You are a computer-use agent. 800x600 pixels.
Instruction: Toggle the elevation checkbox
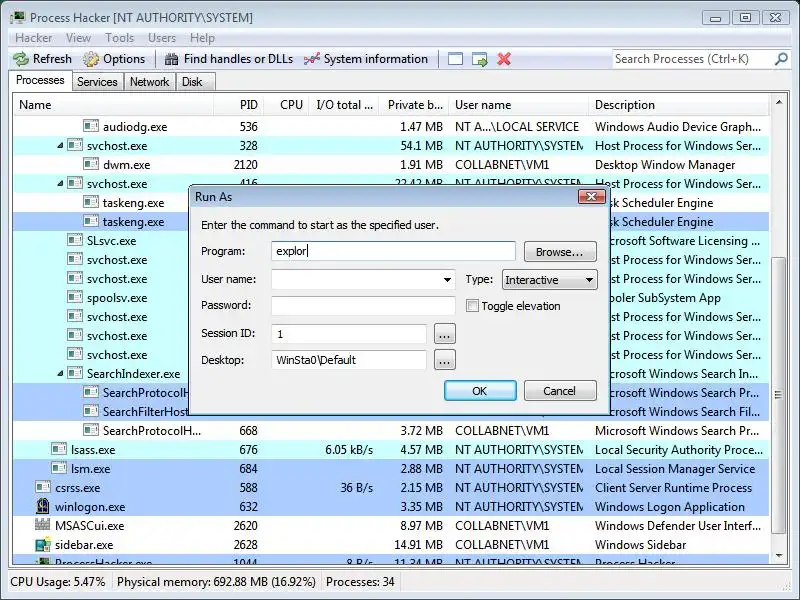(x=472, y=306)
